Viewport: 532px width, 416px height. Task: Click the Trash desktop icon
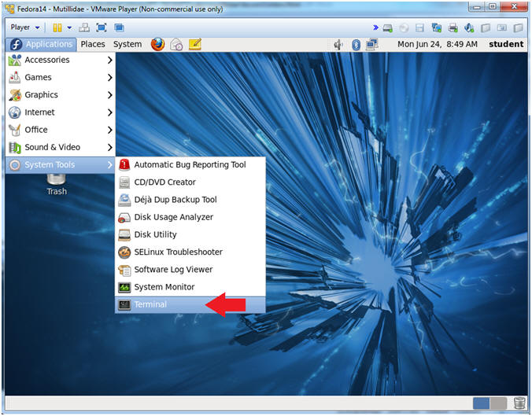tap(57, 185)
